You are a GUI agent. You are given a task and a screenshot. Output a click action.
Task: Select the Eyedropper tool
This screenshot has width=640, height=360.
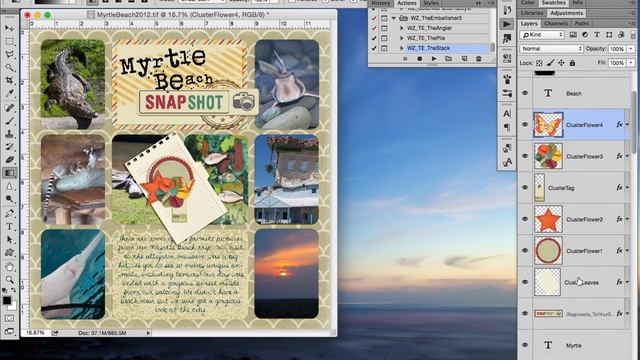tap(9, 94)
